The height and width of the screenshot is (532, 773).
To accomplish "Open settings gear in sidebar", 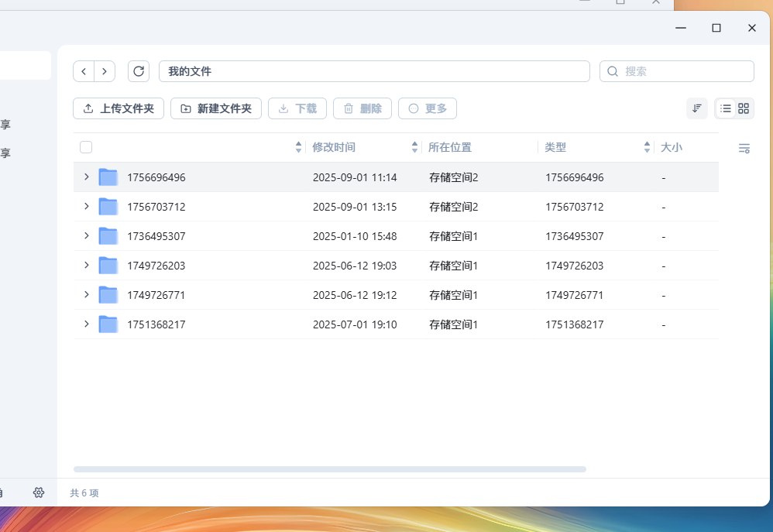I will coord(39,492).
